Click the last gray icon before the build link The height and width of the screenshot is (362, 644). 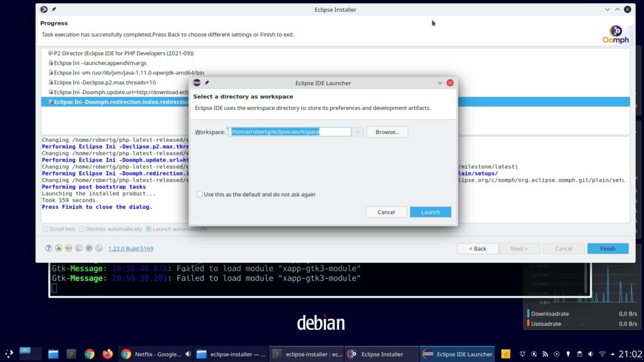click(99, 248)
